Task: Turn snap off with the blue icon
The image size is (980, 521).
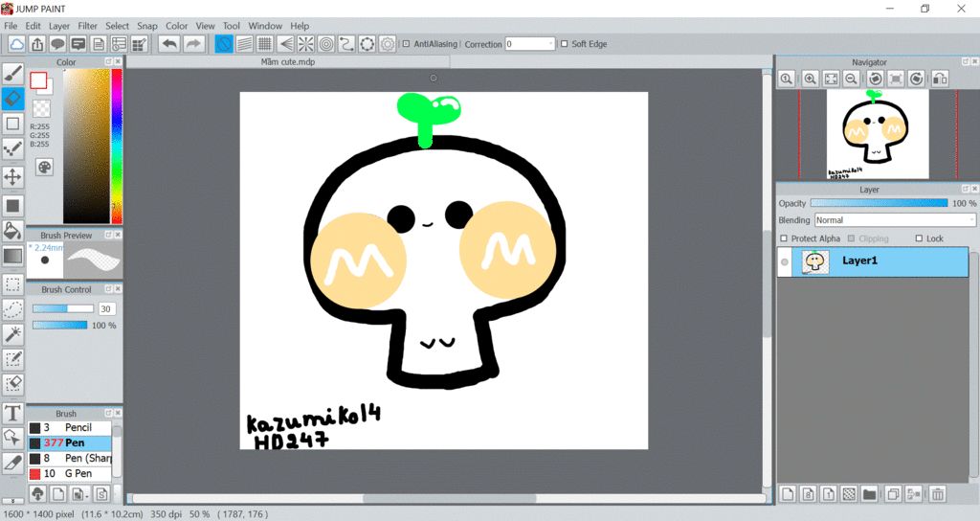Action: click(x=224, y=44)
